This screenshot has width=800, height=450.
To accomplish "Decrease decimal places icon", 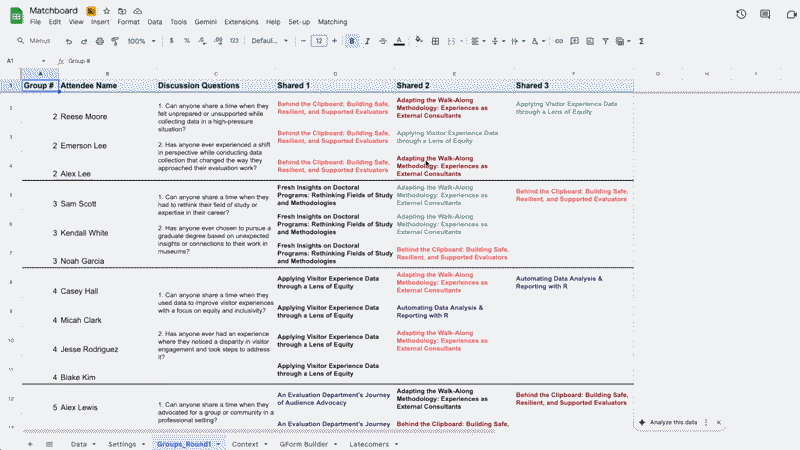I will [203, 41].
